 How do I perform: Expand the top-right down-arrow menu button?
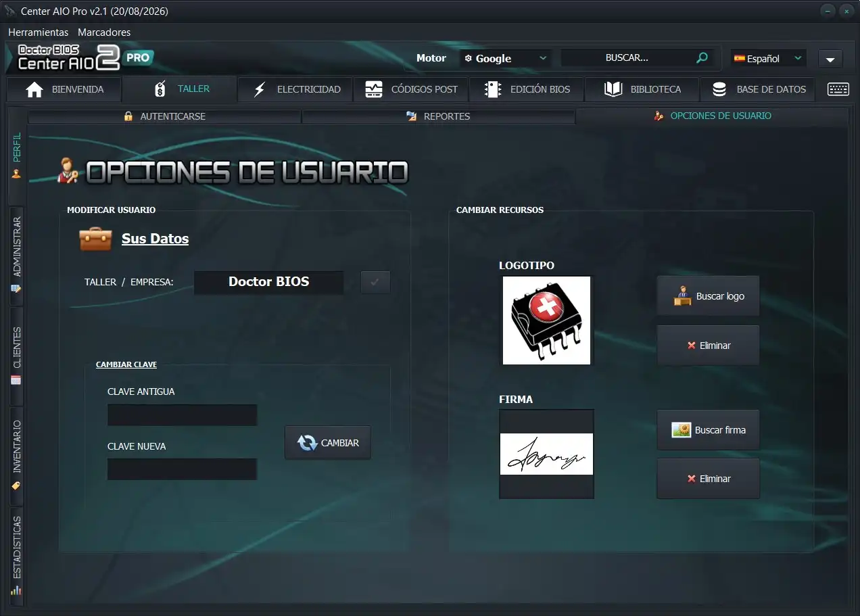830,59
